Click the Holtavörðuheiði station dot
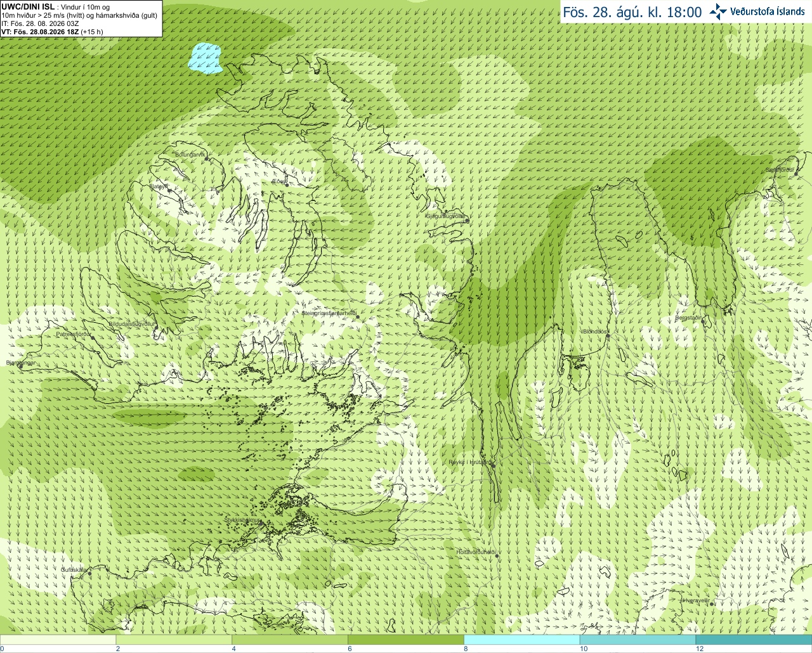Viewport: 812px width, 653px height. [497, 556]
